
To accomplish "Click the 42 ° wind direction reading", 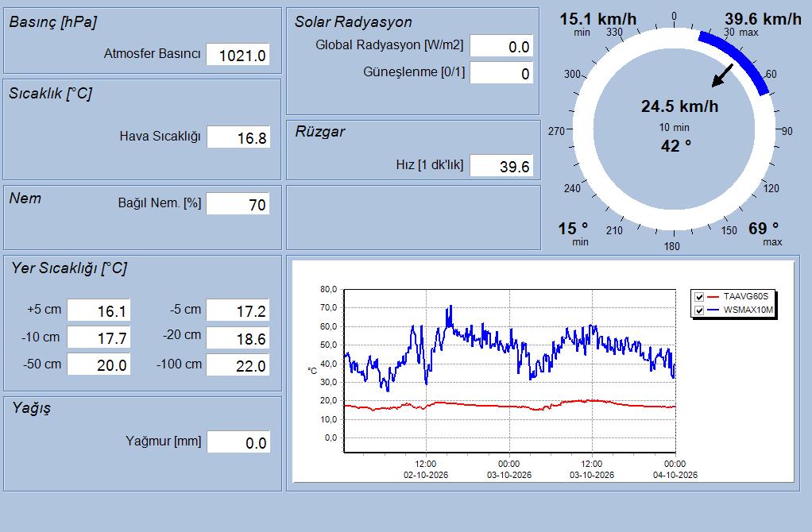I will pyautogui.click(x=676, y=146).
